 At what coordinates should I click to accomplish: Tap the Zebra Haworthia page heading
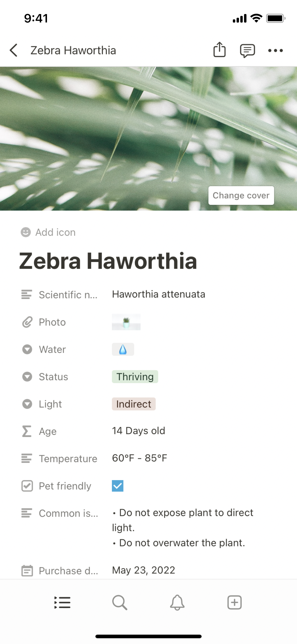(x=108, y=261)
